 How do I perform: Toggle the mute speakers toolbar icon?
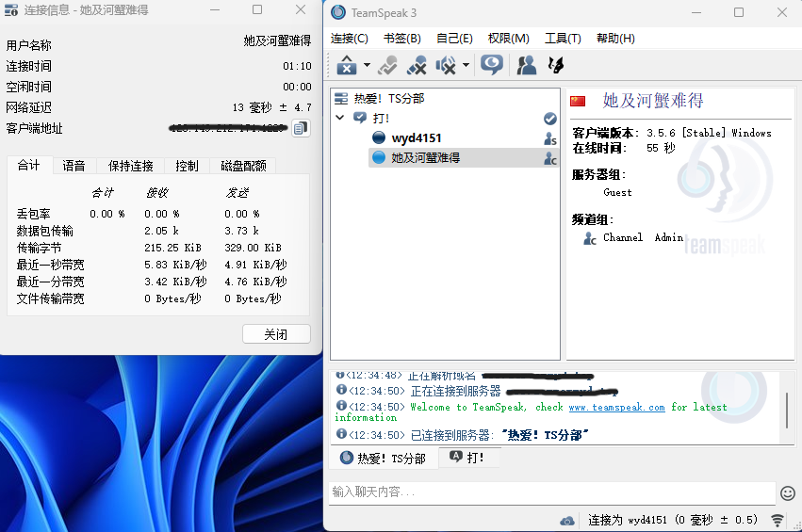tap(446, 65)
